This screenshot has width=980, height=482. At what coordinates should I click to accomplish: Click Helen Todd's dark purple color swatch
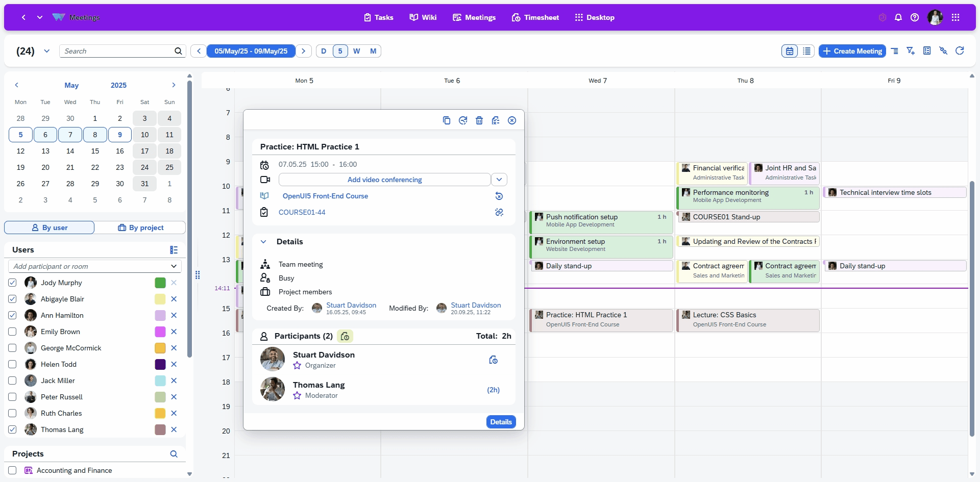pos(160,364)
